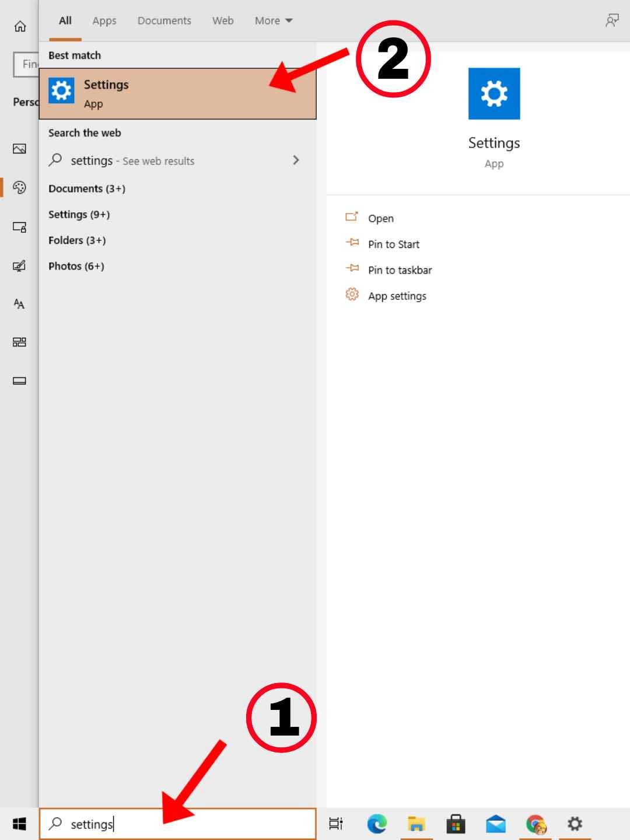Open App settings option
Viewport: 630px width, 840px height.
(397, 296)
